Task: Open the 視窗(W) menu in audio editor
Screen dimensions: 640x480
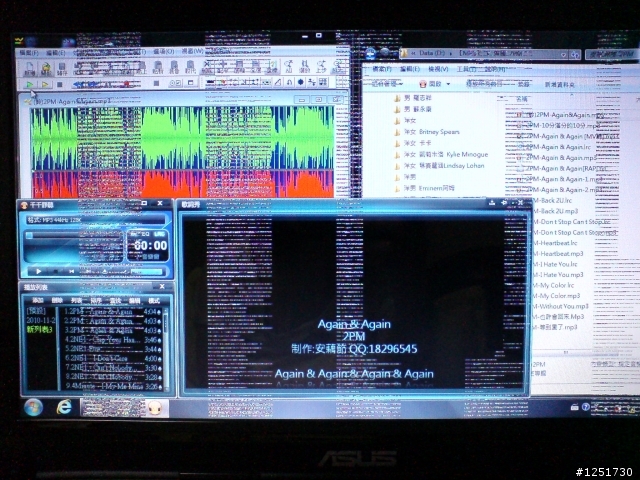Action: (x=192, y=51)
